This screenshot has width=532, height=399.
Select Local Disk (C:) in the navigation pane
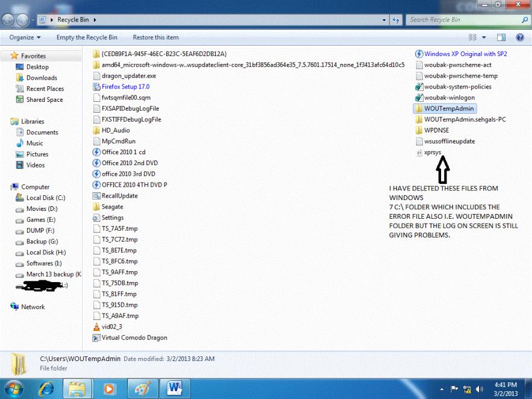tap(45, 198)
